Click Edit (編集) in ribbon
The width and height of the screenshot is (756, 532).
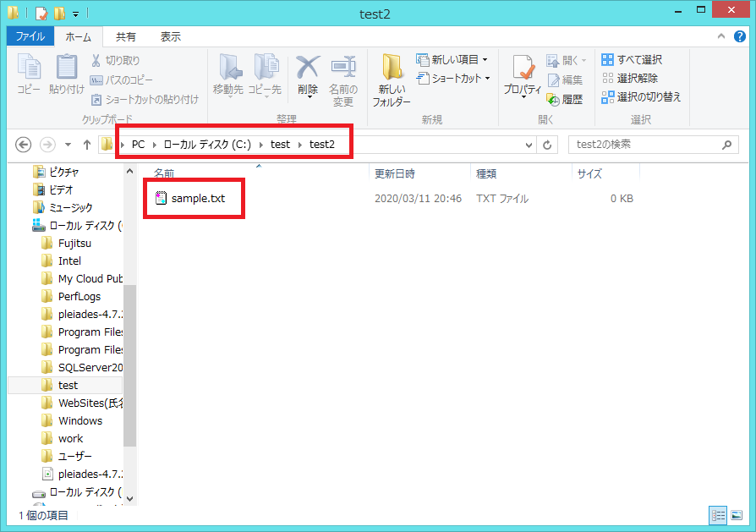point(565,80)
